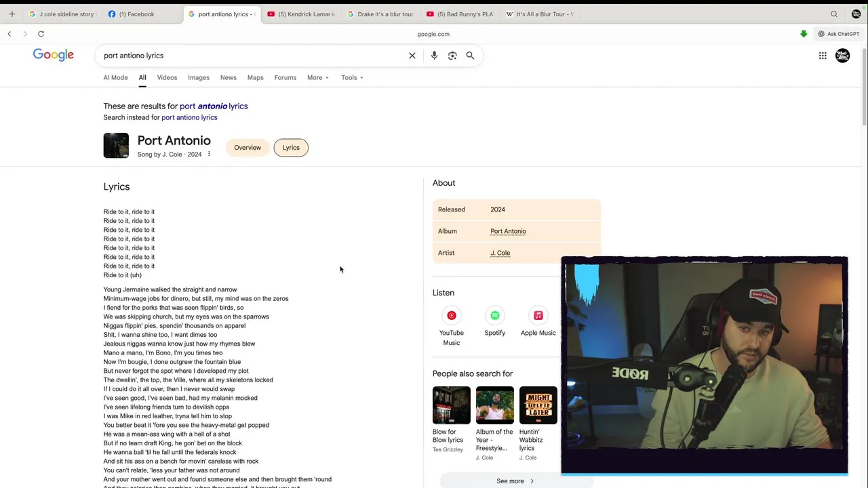Viewport: 868px width, 488px height.
Task: Go back using the browser back arrow
Action: [9, 34]
